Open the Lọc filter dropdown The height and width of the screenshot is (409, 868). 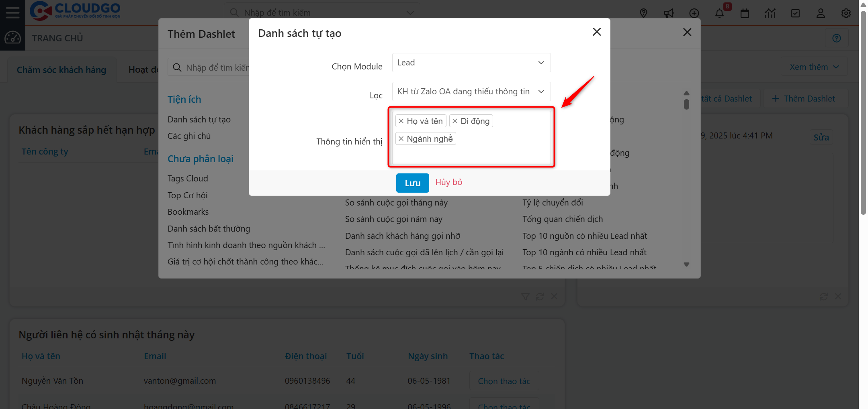471,92
